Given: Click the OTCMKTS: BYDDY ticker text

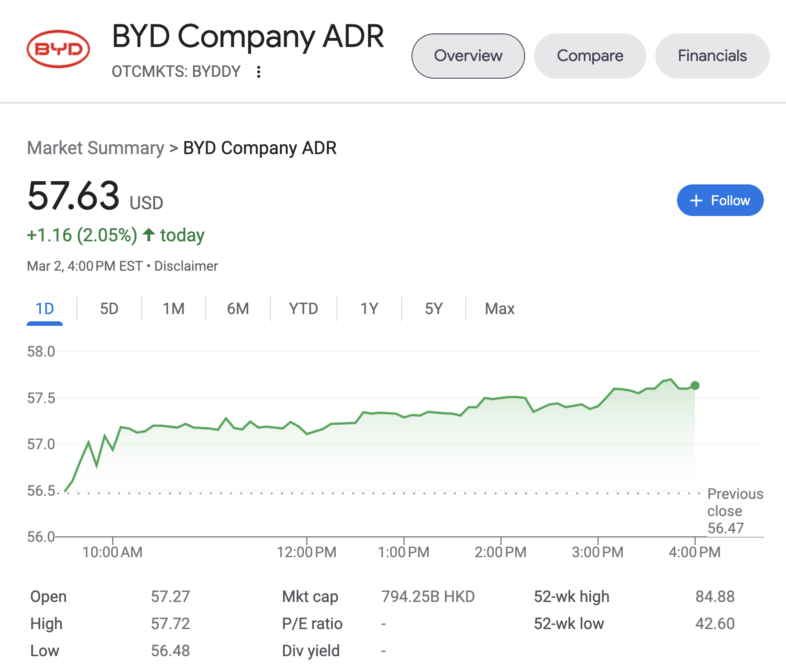Looking at the screenshot, I should click(x=176, y=72).
